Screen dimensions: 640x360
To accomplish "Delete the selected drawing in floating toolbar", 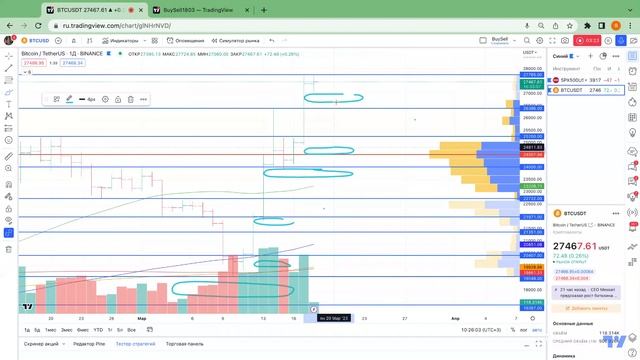I will pyautogui.click(x=131, y=99).
